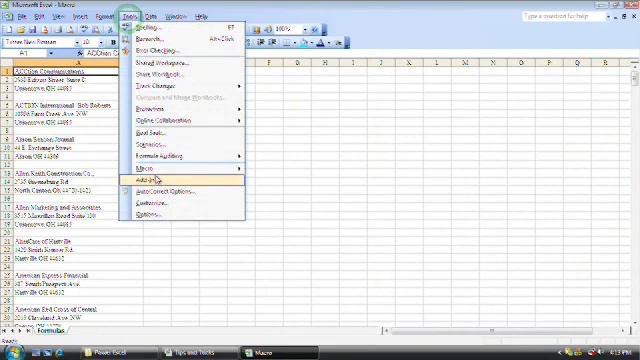Open the Data menu
Viewport: 640px width, 360px height.
pyautogui.click(x=151, y=16)
